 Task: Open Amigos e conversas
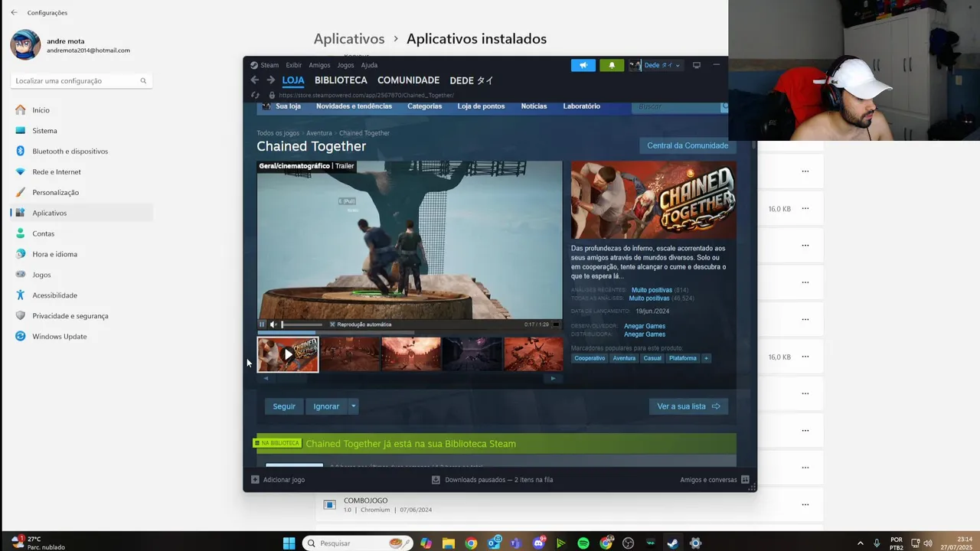pyautogui.click(x=714, y=480)
